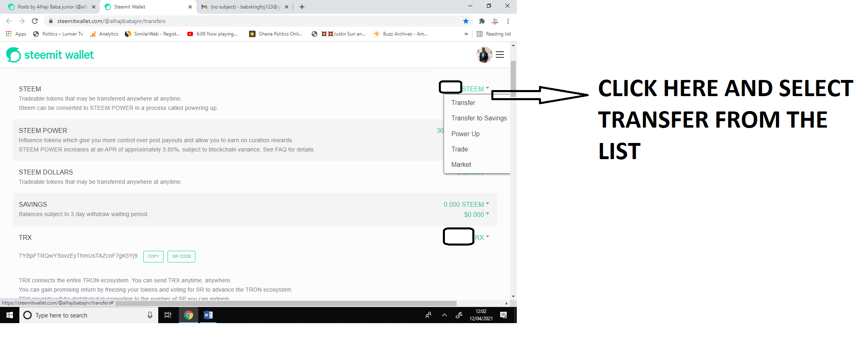Viewport: 868px width, 353px height.
Task: Click the taskbar microphone icon
Action: pyautogui.click(x=150, y=315)
